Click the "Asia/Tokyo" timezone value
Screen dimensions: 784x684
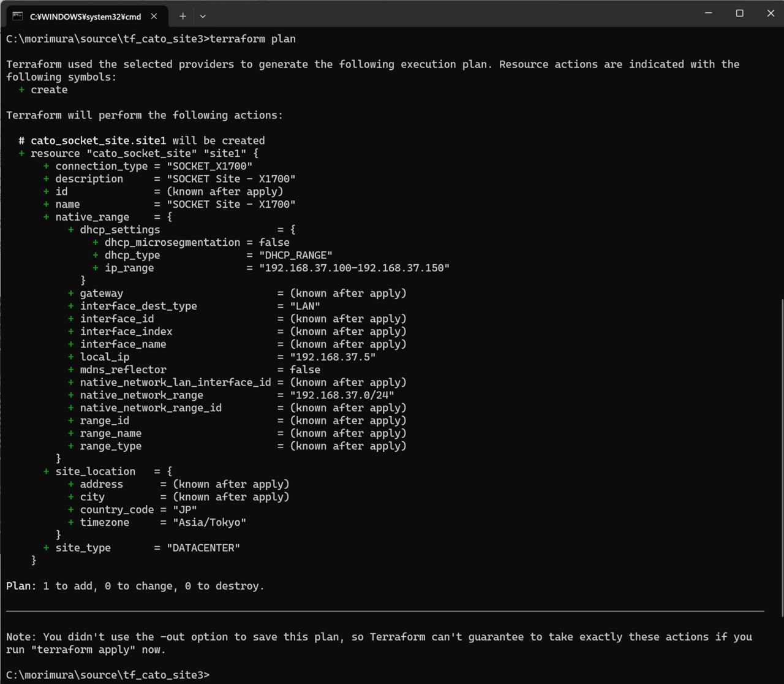209,522
